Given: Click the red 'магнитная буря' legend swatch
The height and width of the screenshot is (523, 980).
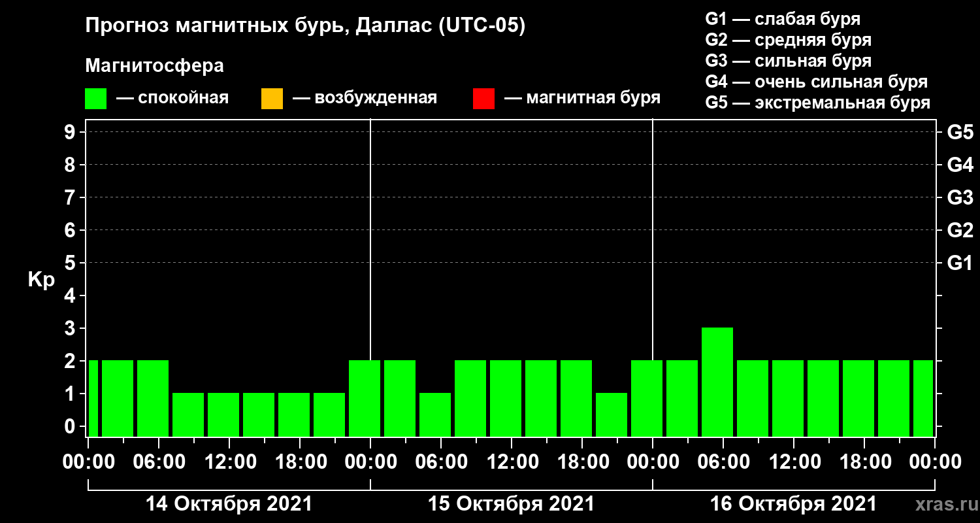Looking at the screenshot, I should pyautogui.click(x=483, y=99).
